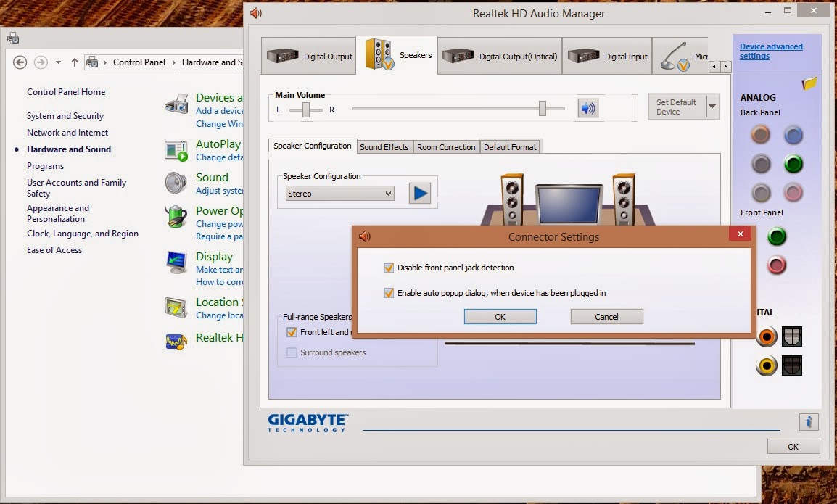Close the Connector Settings dialog

click(740, 234)
